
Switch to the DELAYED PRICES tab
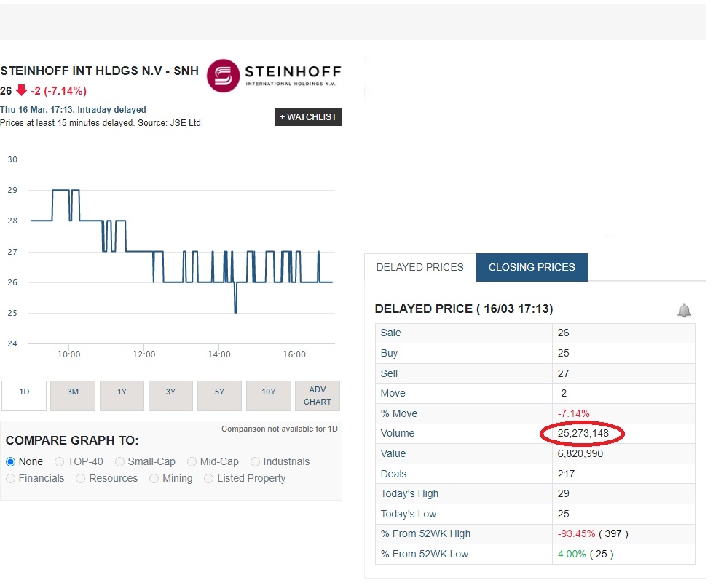[419, 267]
